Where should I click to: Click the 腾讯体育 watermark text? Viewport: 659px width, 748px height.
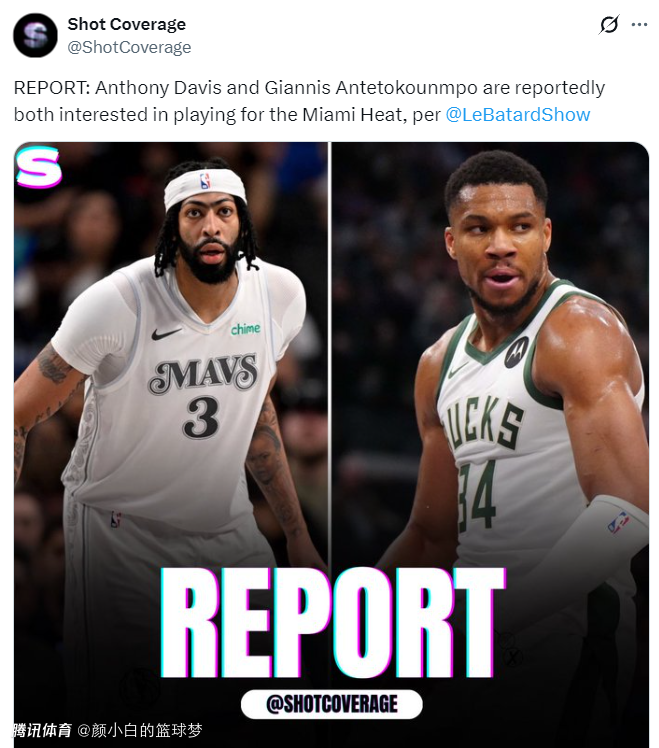(42, 730)
